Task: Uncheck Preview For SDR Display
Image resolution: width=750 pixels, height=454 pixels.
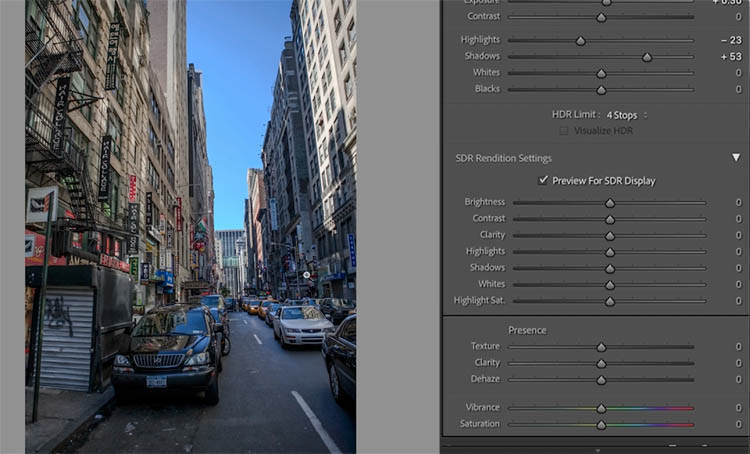Action: 543,181
